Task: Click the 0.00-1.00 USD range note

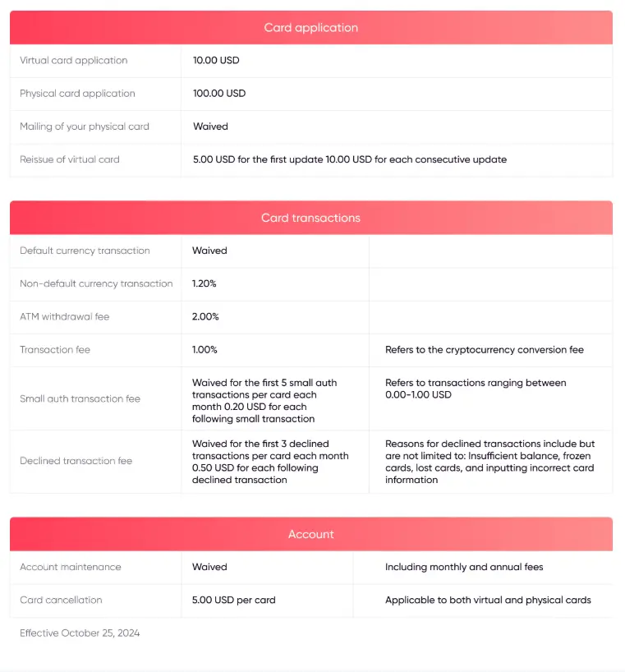Action: (x=476, y=389)
